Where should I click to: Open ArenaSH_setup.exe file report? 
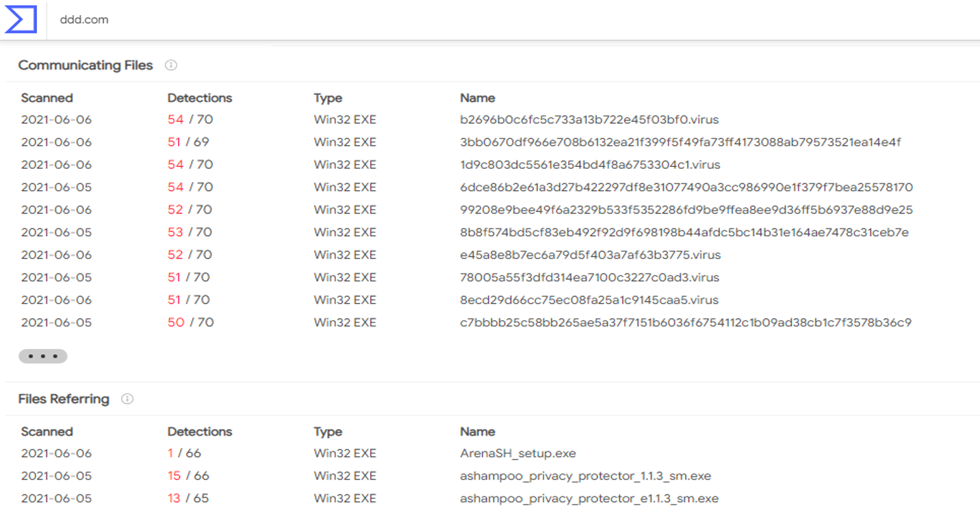coord(518,453)
